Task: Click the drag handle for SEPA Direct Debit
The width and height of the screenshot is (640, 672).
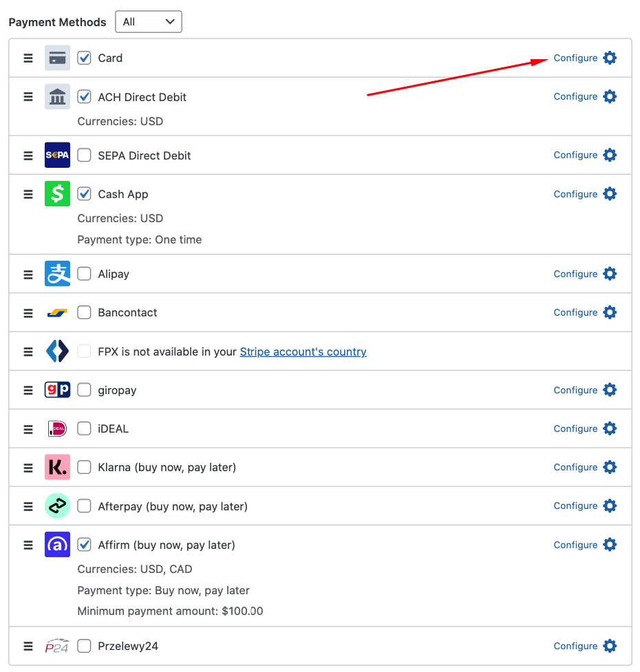Action: (x=28, y=155)
